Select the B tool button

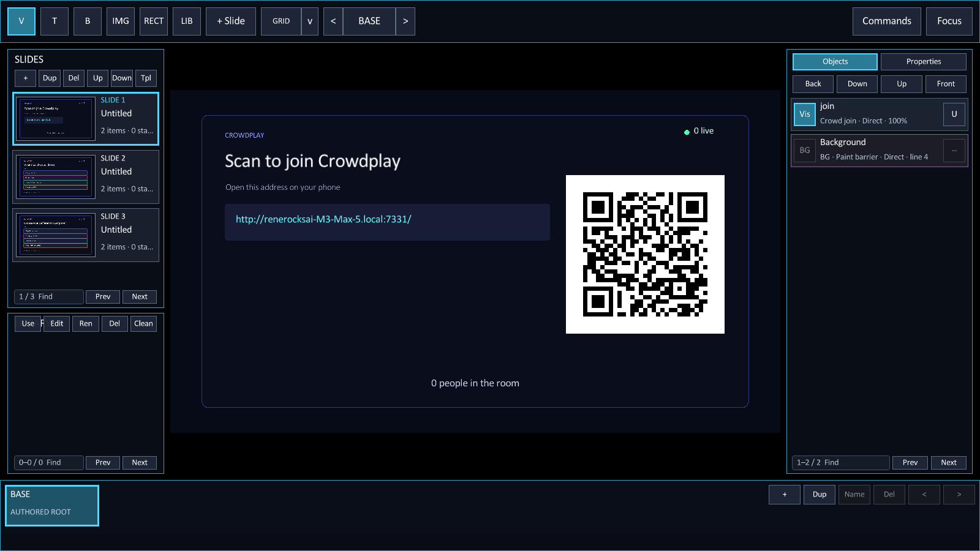point(88,21)
